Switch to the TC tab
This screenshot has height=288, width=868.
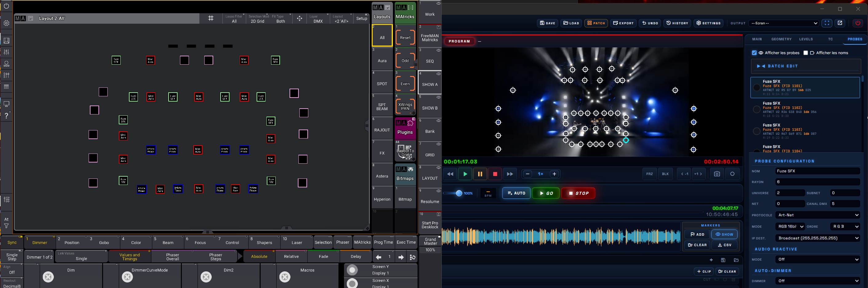830,39
